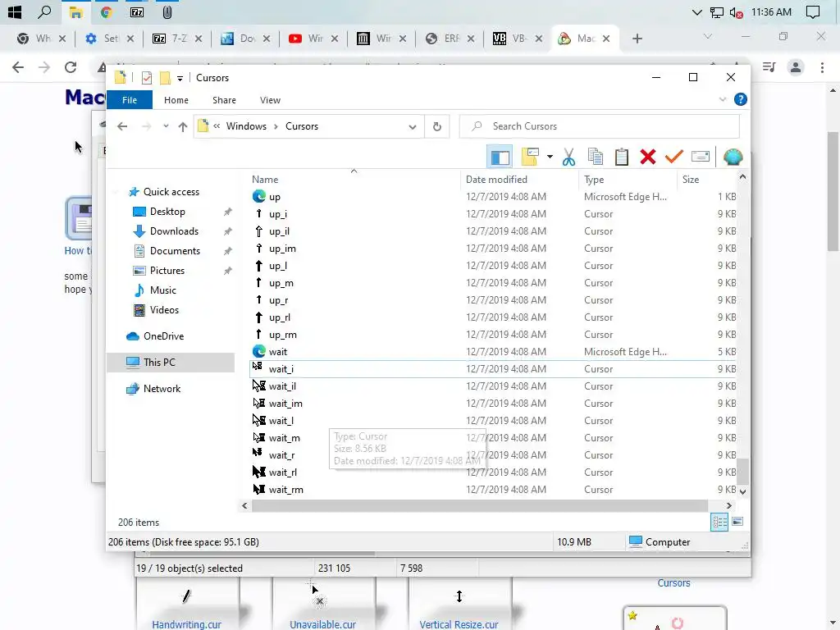Open Downloads in the navigation pane
Image resolution: width=840 pixels, height=630 pixels.
click(x=174, y=231)
